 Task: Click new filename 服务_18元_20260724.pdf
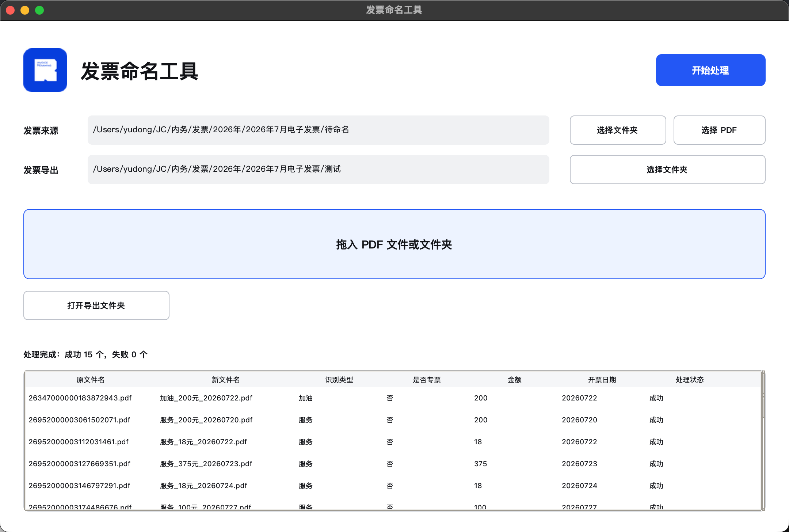click(203, 486)
